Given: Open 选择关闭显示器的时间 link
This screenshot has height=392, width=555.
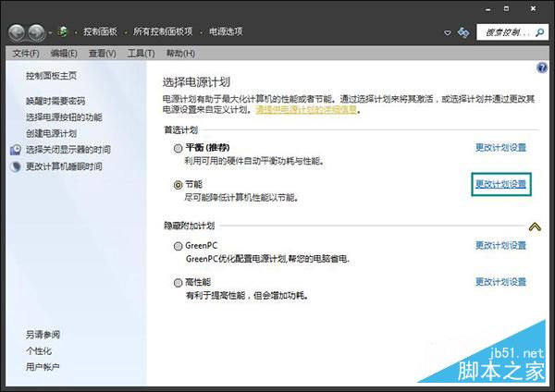Looking at the screenshot, I should (x=68, y=150).
